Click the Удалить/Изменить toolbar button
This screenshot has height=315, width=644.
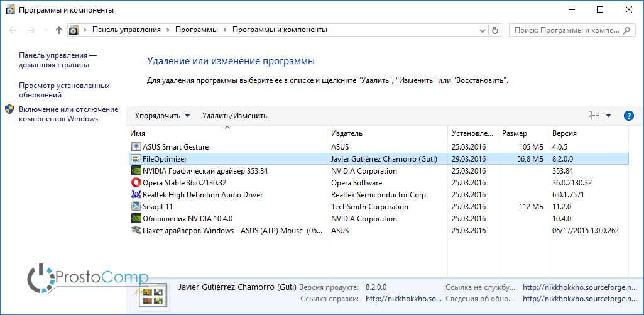point(234,116)
